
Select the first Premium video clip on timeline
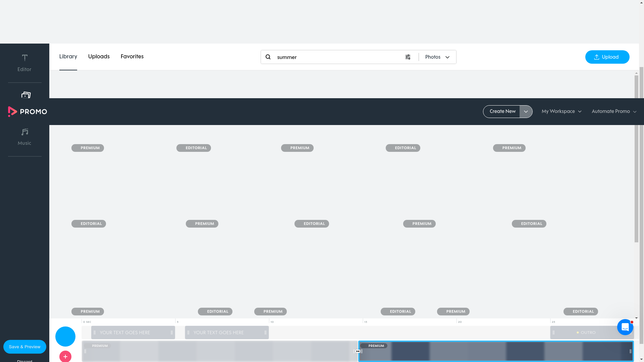tap(219, 351)
